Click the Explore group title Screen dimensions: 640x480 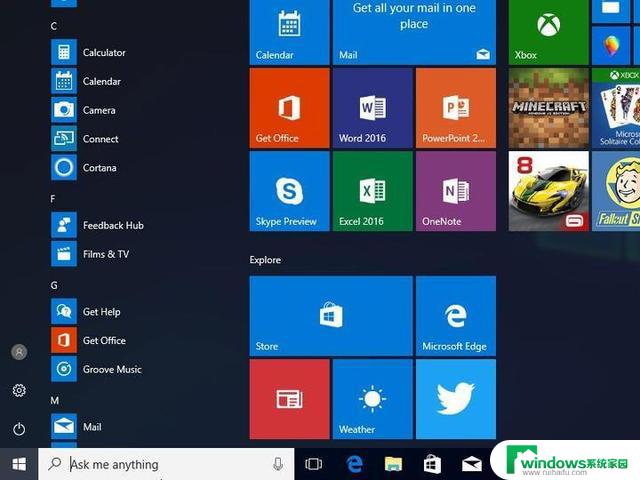(x=265, y=260)
